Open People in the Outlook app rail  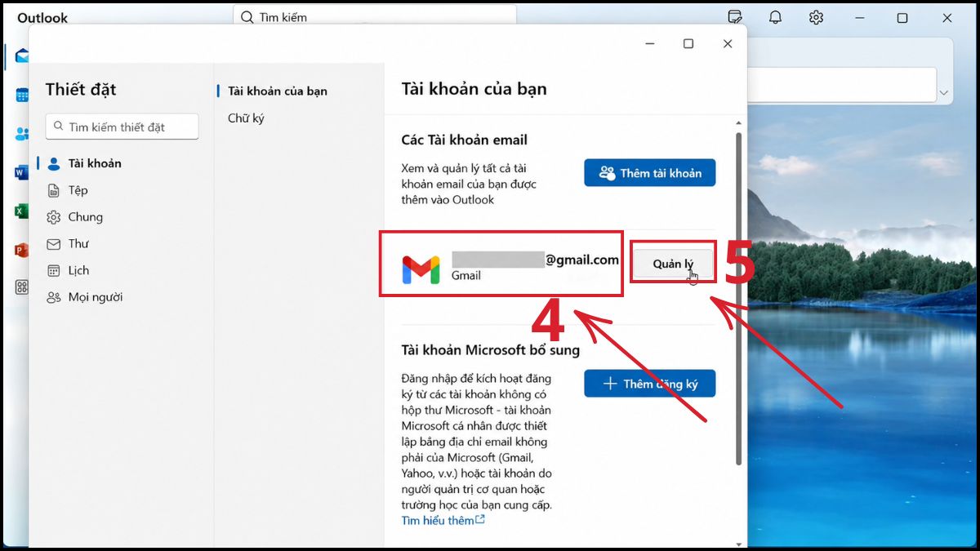pos(22,134)
